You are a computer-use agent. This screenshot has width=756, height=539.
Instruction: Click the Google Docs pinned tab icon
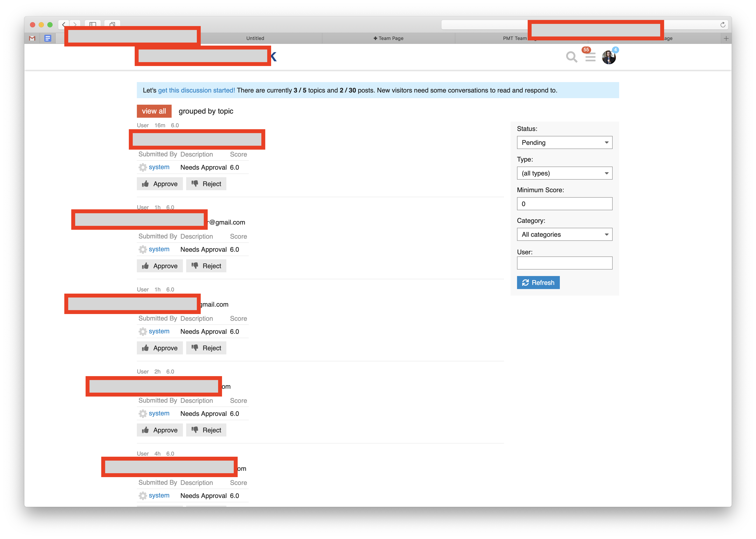pos(48,38)
